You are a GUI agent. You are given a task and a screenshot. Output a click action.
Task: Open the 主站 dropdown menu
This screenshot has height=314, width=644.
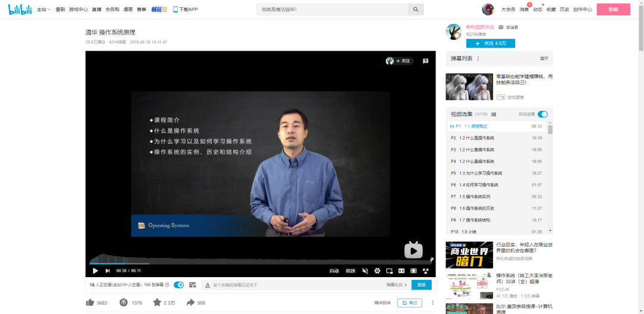pyautogui.click(x=44, y=10)
